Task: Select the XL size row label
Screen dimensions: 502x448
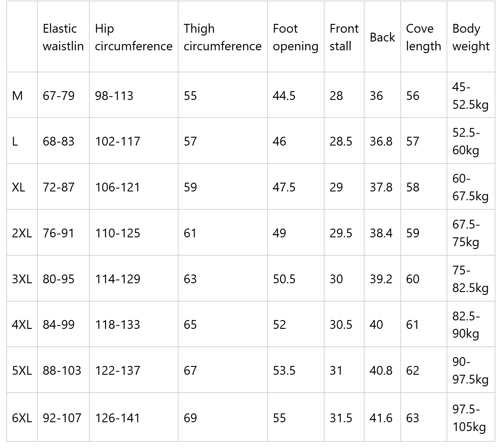Action: pyautogui.click(x=19, y=187)
